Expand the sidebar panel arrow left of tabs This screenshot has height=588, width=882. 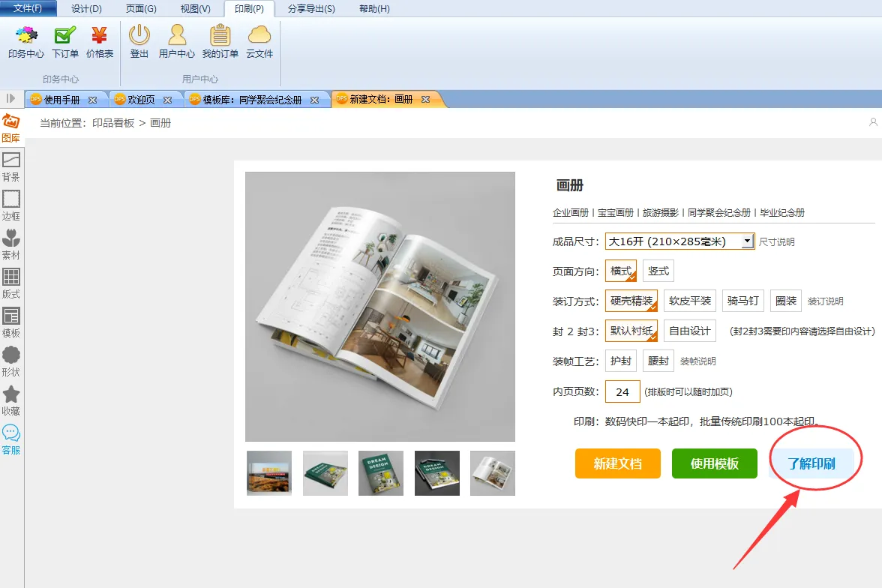11,98
